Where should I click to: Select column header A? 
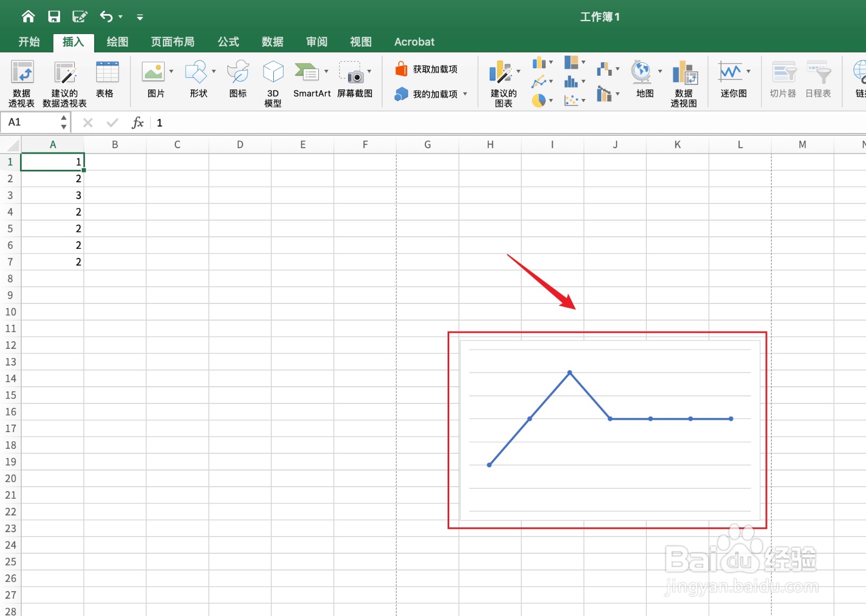point(53,145)
